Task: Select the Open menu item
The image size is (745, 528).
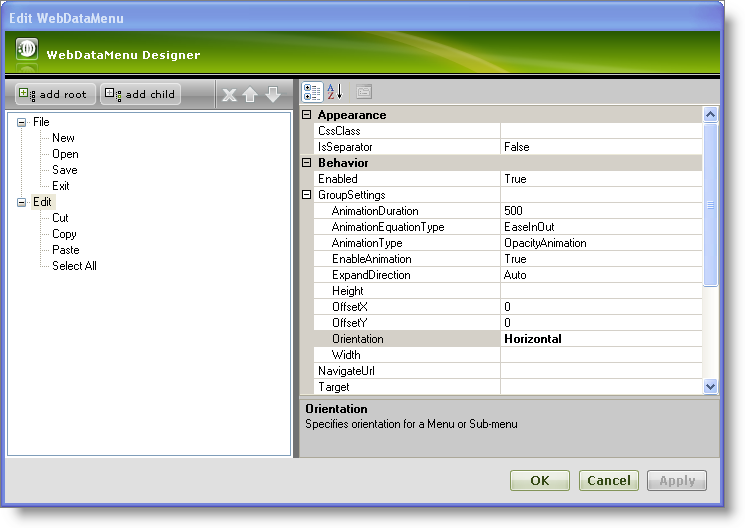Action: tap(65, 154)
